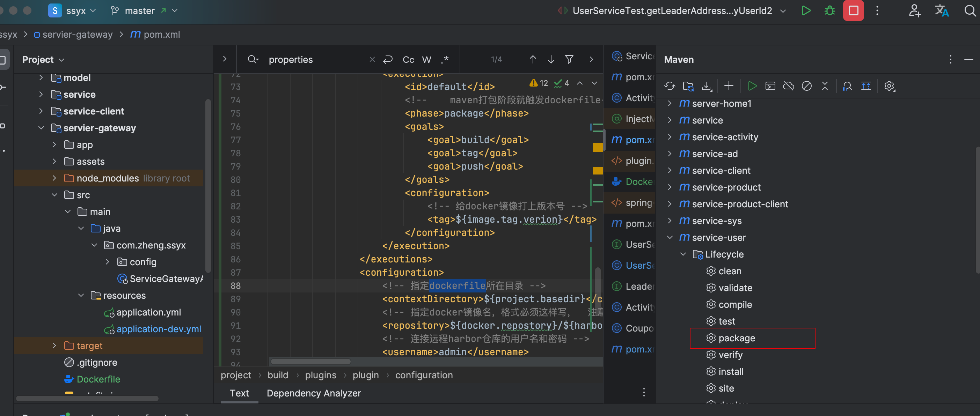The image size is (980, 416).
Task: Open Maven settings gear icon
Action: point(889,86)
